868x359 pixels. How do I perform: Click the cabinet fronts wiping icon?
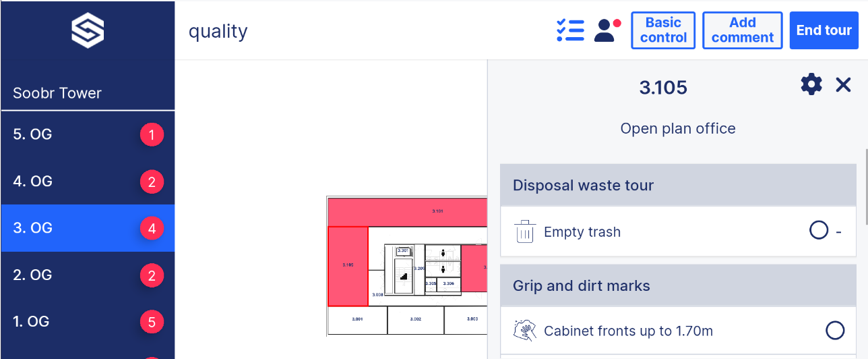click(525, 331)
